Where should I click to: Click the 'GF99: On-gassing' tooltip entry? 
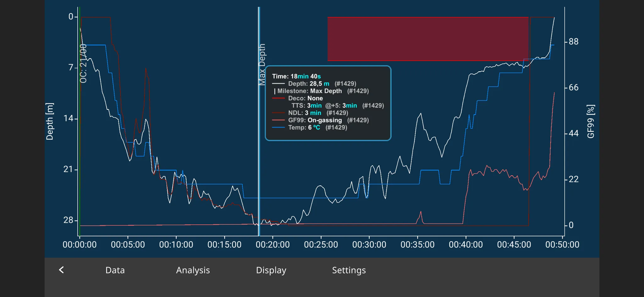click(x=320, y=120)
